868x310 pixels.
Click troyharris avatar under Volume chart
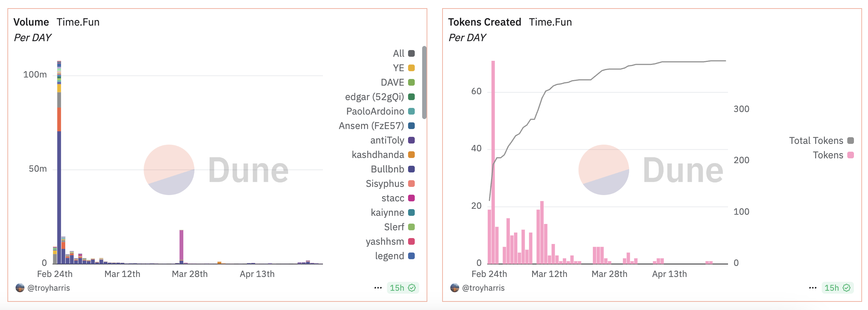click(x=20, y=288)
